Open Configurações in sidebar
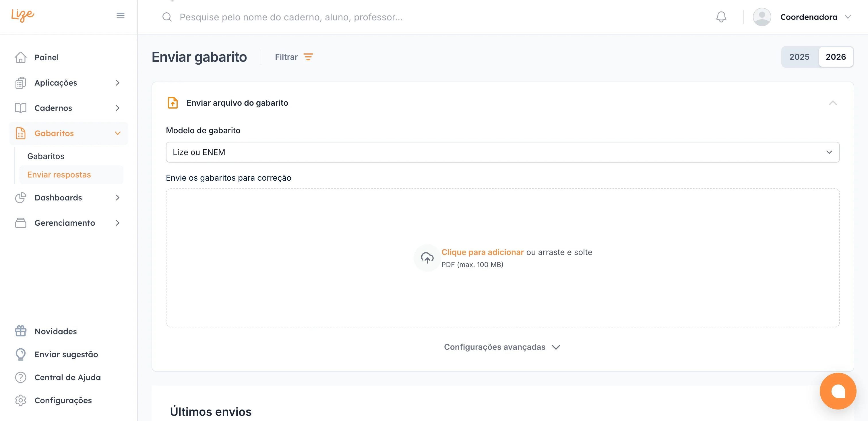868x421 pixels. [63, 400]
